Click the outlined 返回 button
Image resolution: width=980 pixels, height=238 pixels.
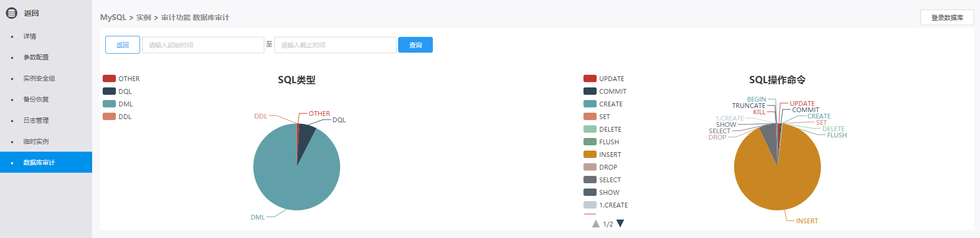[x=123, y=45]
